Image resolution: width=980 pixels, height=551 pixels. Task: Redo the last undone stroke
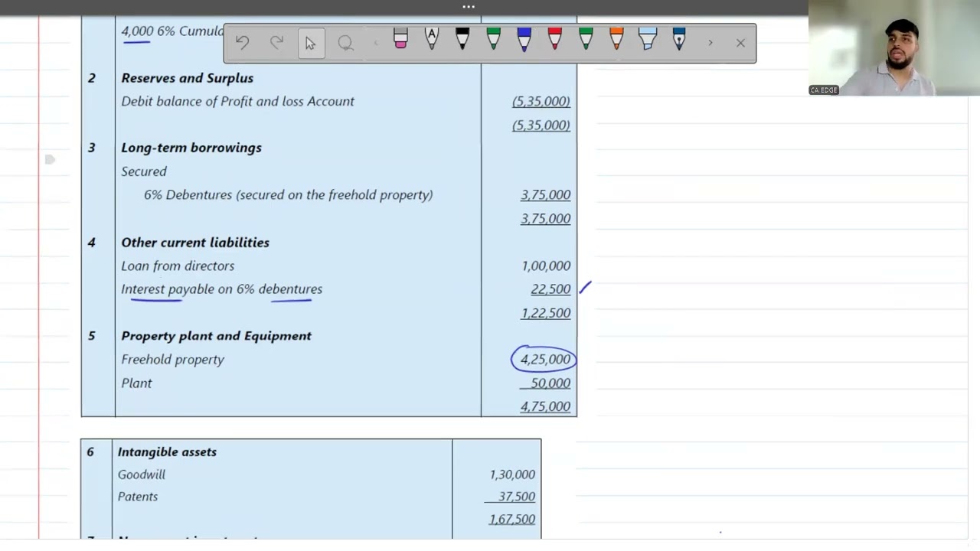coord(276,43)
